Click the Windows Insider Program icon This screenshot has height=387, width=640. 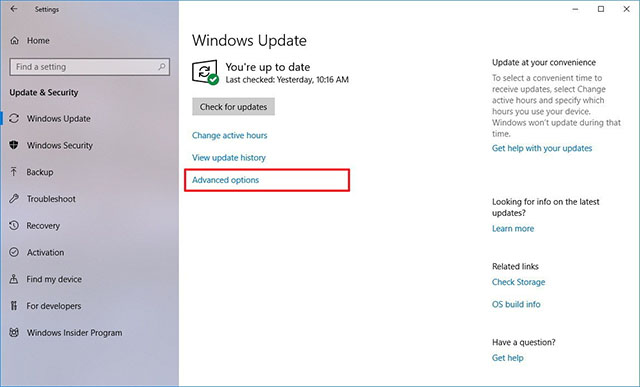(x=14, y=332)
